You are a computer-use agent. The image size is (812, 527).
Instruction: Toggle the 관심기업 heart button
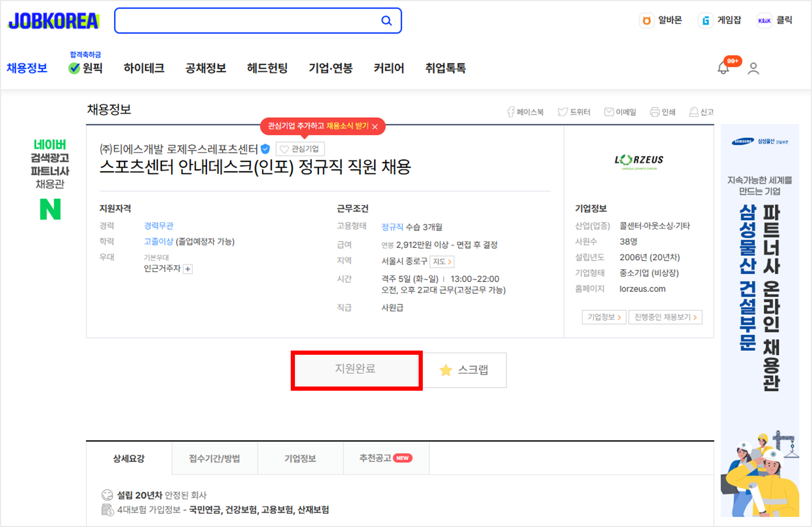tap(300, 148)
